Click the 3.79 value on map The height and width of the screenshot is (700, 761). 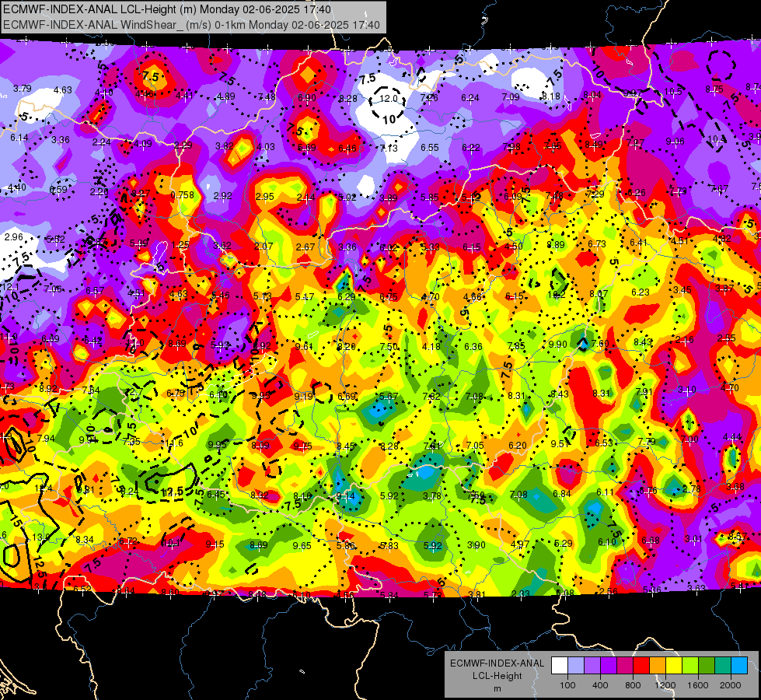[x=23, y=89]
